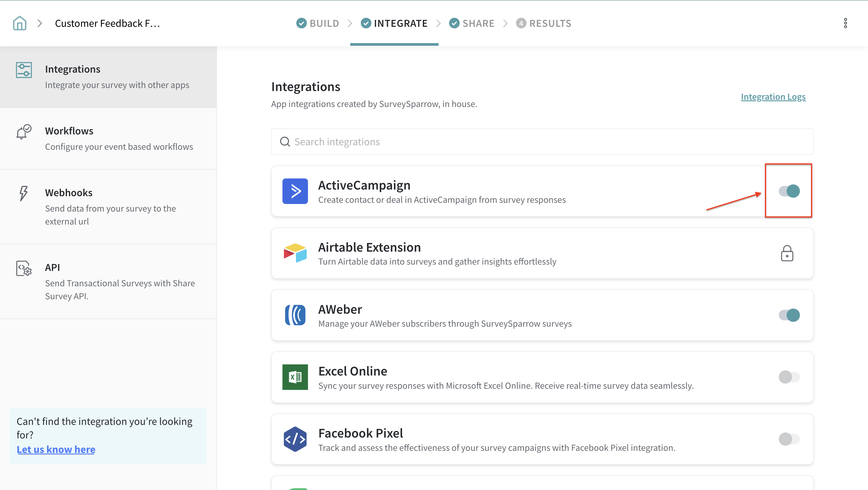The width and height of the screenshot is (868, 490).
Task: Click the AWeber logo icon
Action: 295,315
